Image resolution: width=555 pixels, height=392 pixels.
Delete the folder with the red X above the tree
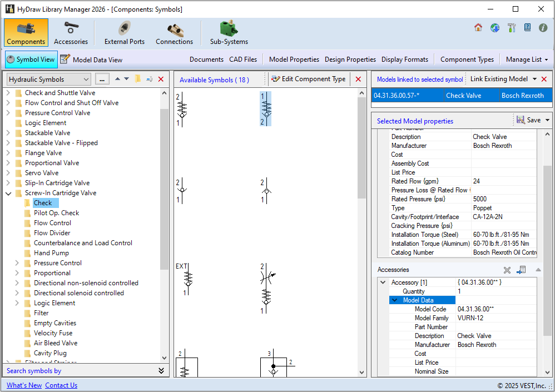[161, 79]
